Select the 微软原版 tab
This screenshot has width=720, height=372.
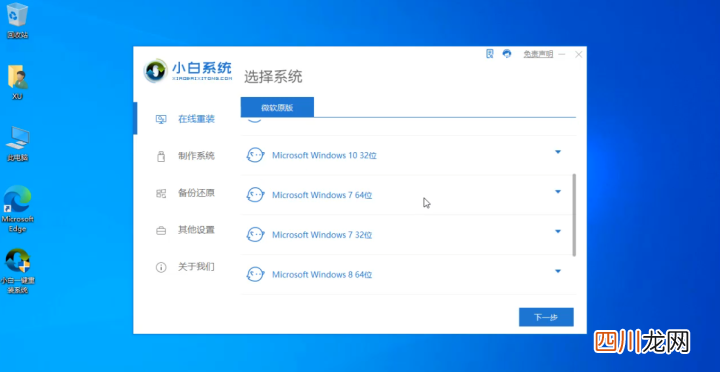(x=277, y=107)
